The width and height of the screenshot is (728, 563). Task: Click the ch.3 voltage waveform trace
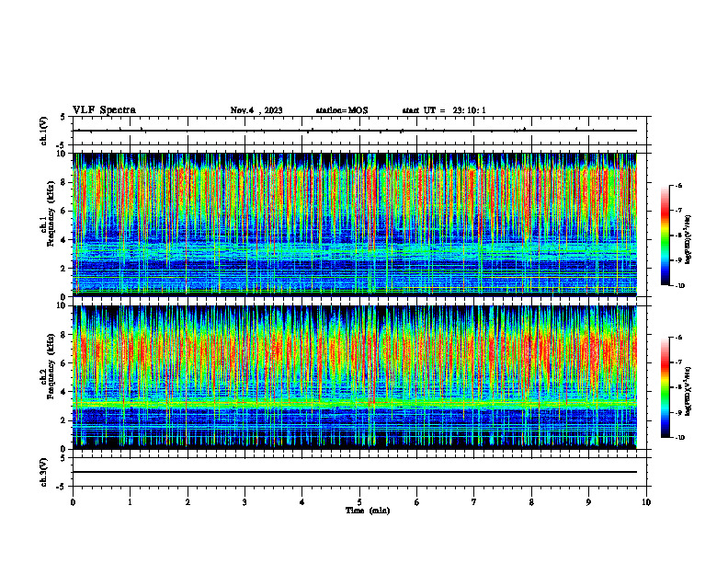(355, 472)
